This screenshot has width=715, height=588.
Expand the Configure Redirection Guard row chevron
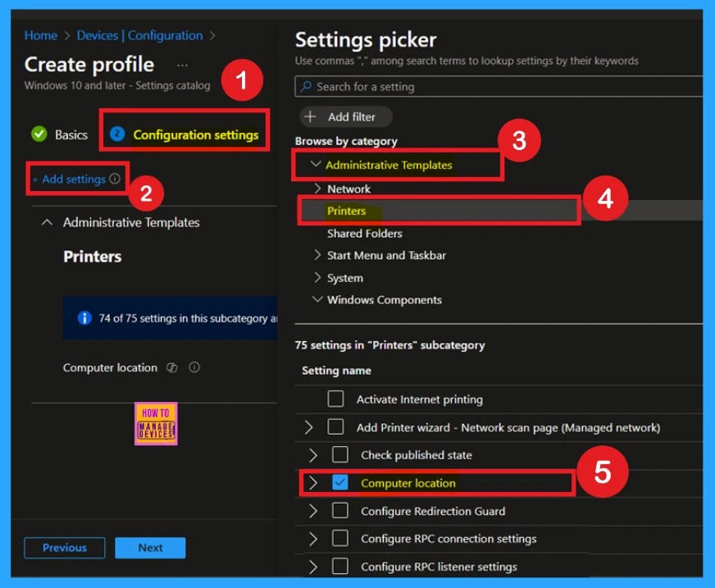tap(313, 510)
